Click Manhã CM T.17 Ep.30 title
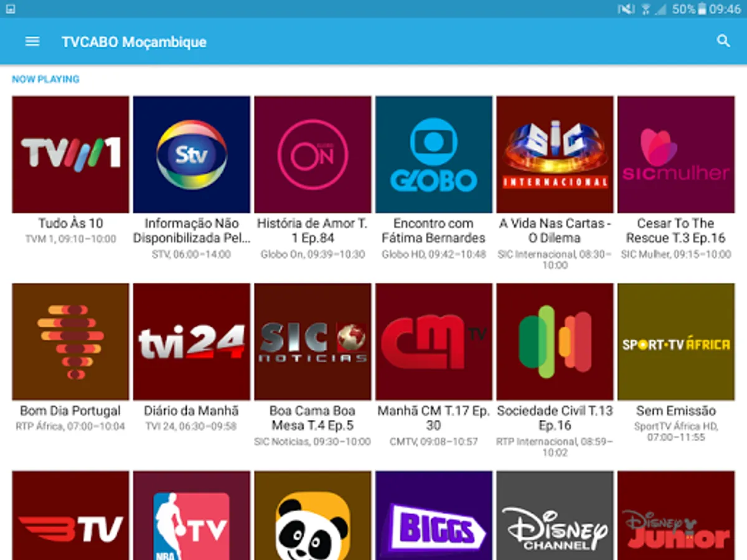This screenshot has width=747, height=560. click(433, 418)
